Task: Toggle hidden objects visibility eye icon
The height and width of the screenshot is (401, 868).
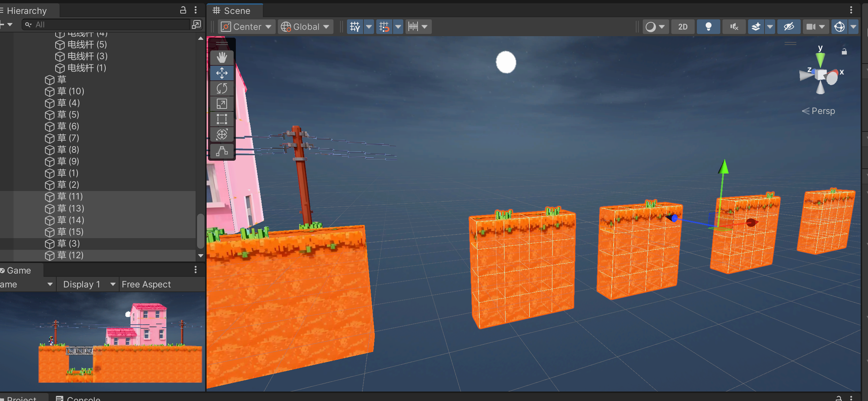Action: 789,27
